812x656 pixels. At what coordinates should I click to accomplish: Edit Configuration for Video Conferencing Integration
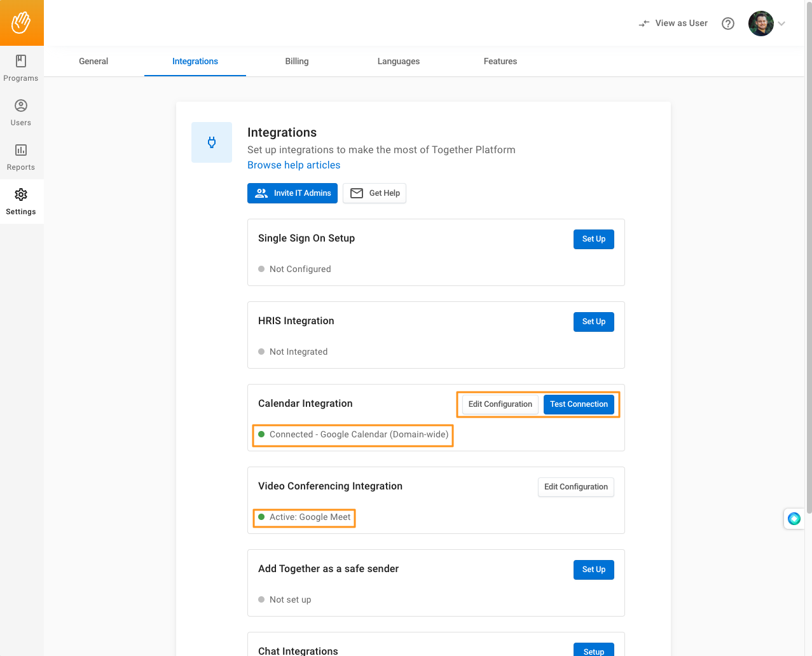pos(576,487)
